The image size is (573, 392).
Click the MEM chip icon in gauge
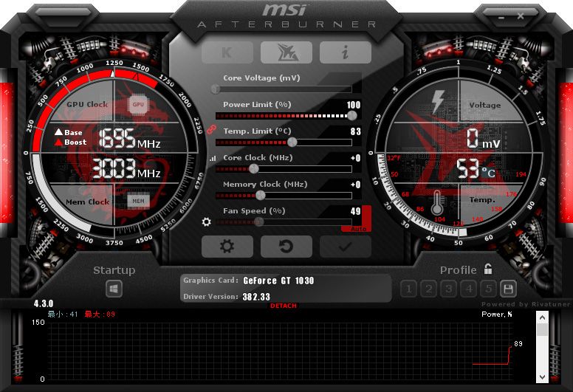[x=138, y=201]
